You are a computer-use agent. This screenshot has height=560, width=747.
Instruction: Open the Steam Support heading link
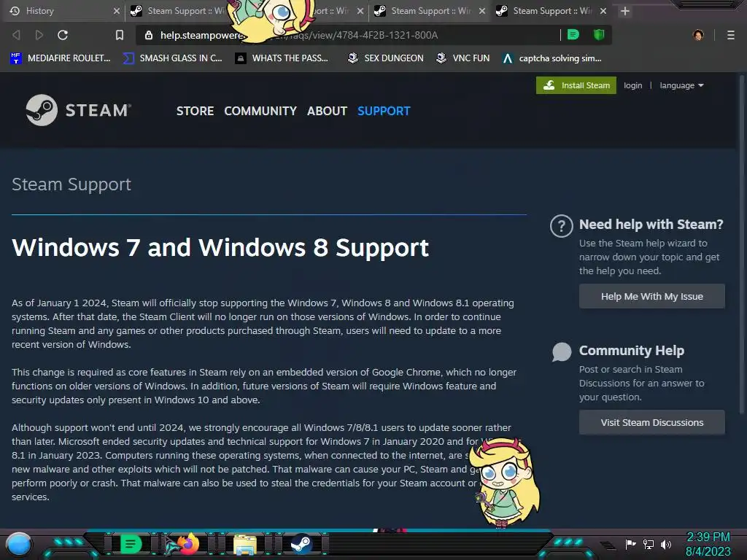(71, 184)
